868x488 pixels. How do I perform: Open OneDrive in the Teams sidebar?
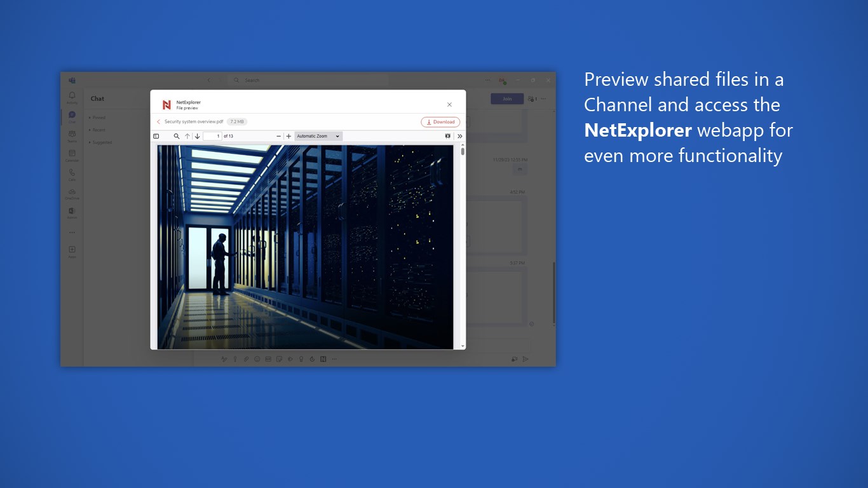pyautogui.click(x=72, y=194)
